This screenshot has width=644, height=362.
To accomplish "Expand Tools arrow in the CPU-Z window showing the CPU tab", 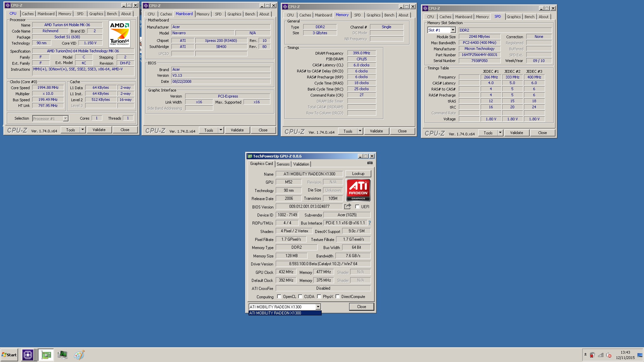I will coord(83,130).
